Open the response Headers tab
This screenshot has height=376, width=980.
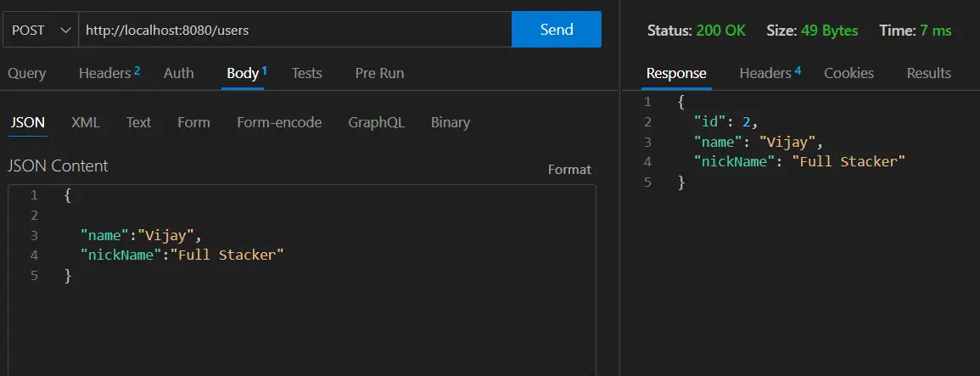click(x=770, y=73)
